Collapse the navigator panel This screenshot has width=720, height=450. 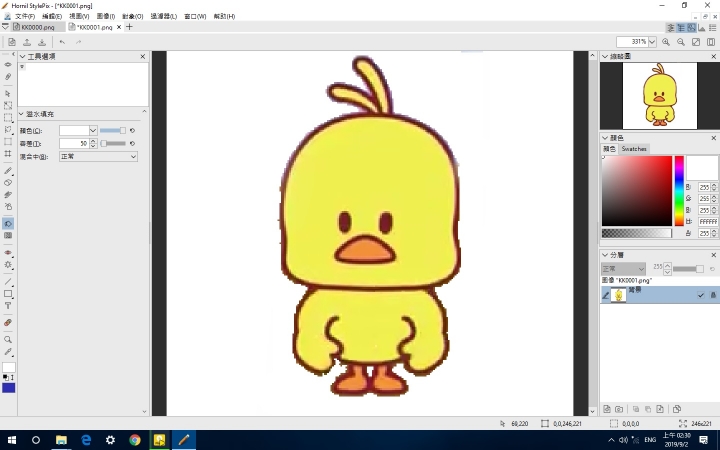pyautogui.click(x=605, y=56)
